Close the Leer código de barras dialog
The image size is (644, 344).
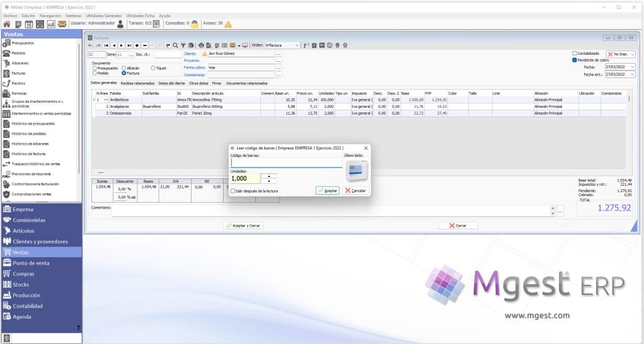click(x=365, y=148)
